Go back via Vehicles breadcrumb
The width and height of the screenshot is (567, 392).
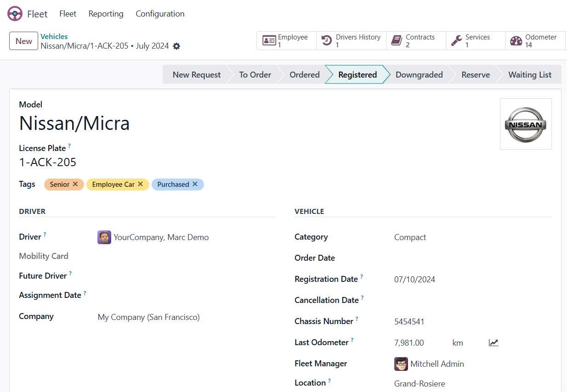click(x=54, y=36)
